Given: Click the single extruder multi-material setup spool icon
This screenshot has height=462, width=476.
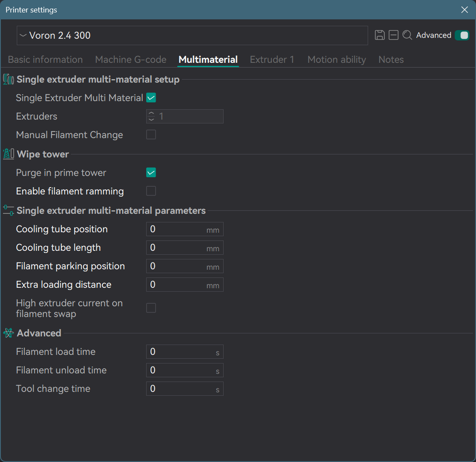Looking at the screenshot, I should [8, 79].
